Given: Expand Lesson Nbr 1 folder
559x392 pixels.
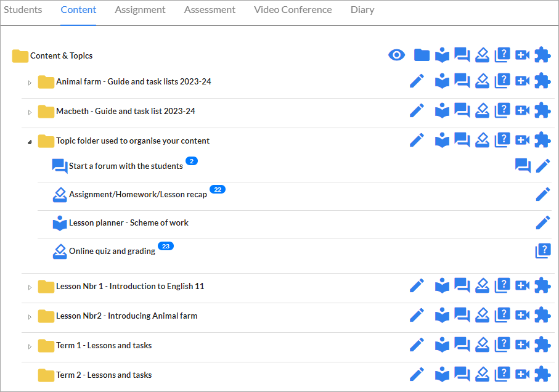Looking at the screenshot, I should [x=30, y=287].
